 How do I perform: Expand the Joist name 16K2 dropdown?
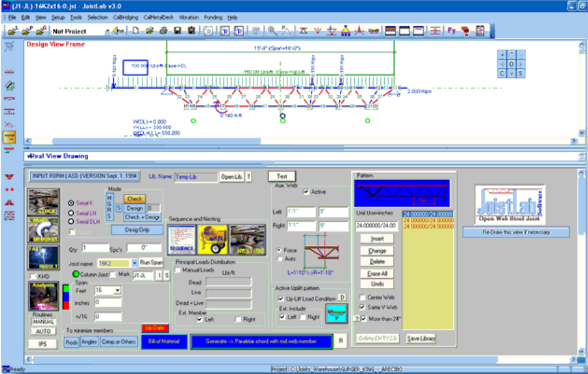(134, 264)
